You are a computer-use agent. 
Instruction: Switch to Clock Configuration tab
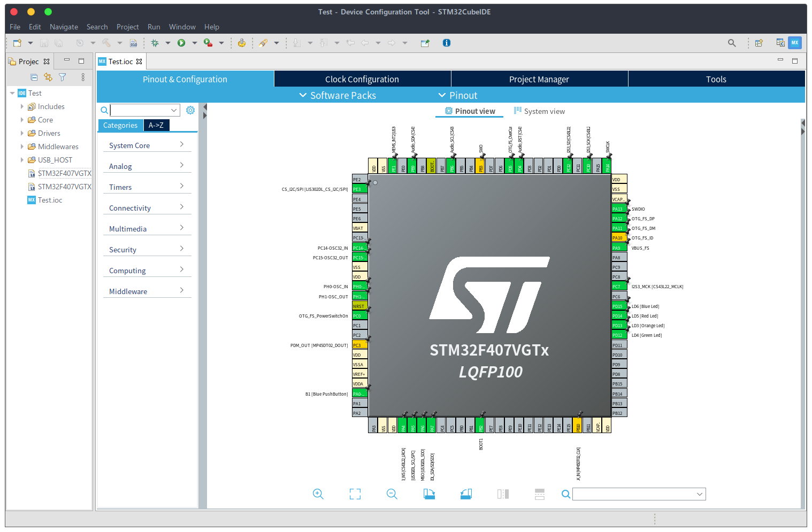tap(362, 79)
